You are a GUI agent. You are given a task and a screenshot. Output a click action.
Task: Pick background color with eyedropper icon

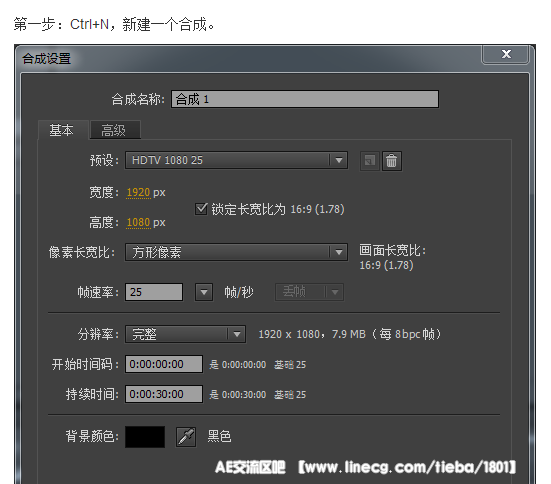186,437
